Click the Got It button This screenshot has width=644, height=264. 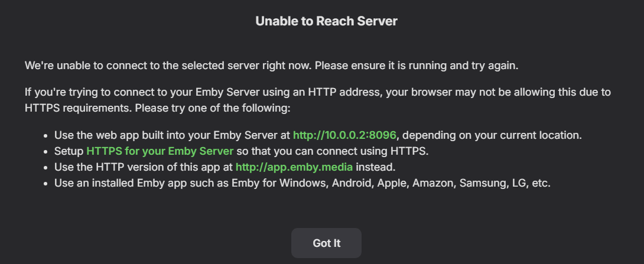coord(326,243)
